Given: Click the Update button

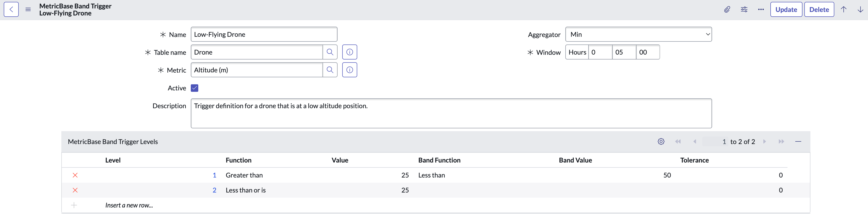Looking at the screenshot, I should point(786,9).
